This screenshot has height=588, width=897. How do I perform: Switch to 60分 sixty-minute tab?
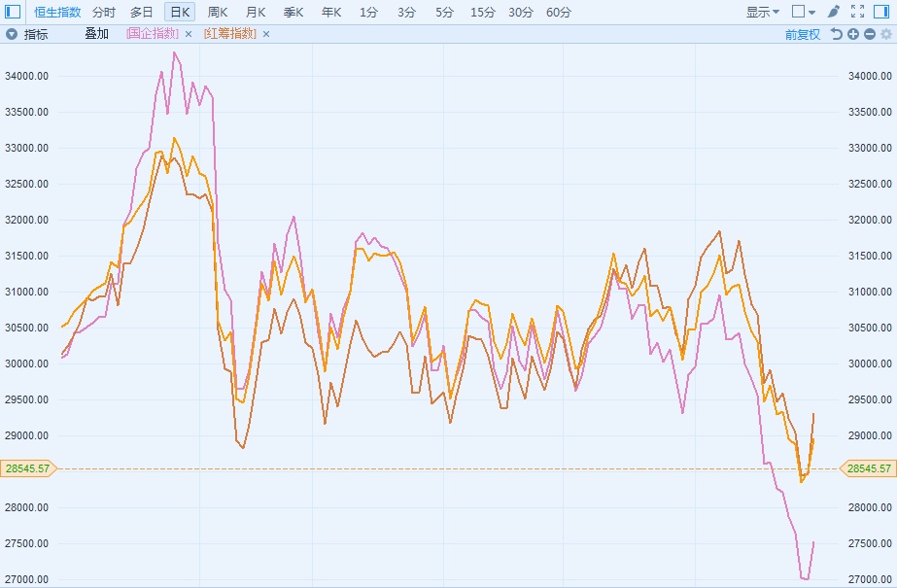pyautogui.click(x=559, y=12)
